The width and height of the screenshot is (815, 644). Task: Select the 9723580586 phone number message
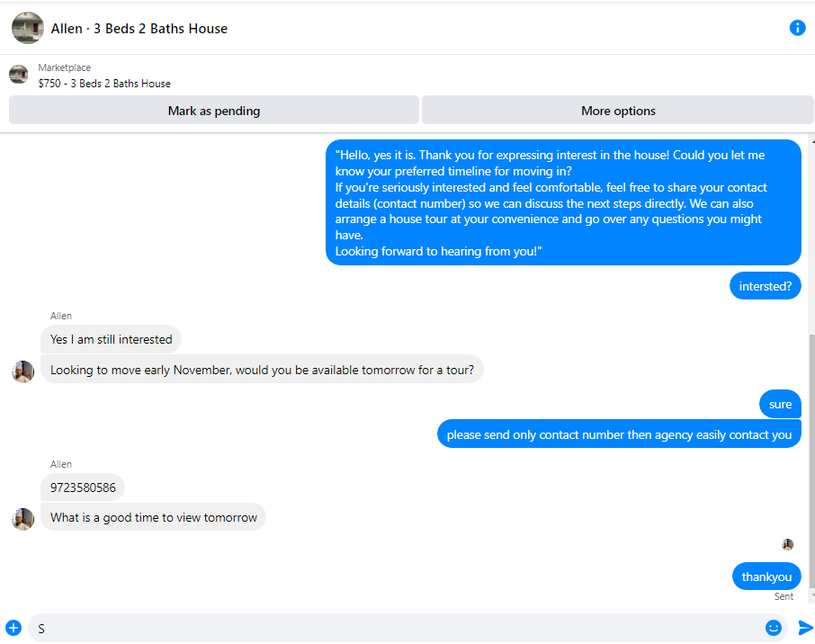click(83, 487)
